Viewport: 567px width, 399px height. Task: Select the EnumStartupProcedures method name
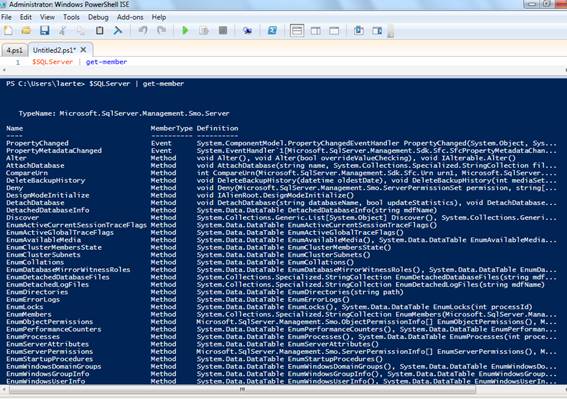(x=50, y=359)
